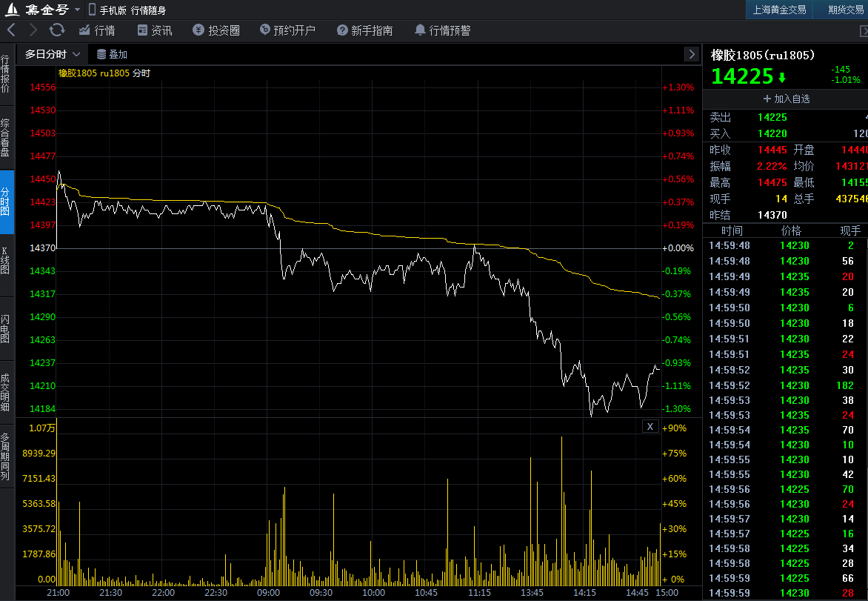Open 新手指南 beginner guide
The image size is (868, 601).
tap(365, 30)
